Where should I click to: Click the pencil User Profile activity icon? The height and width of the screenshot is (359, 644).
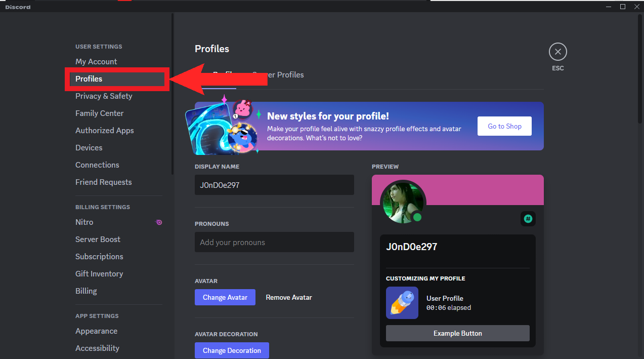(402, 303)
